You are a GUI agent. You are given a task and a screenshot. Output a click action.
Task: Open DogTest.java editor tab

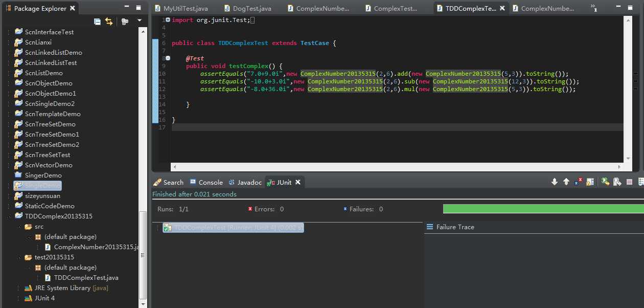(x=247, y=9)
